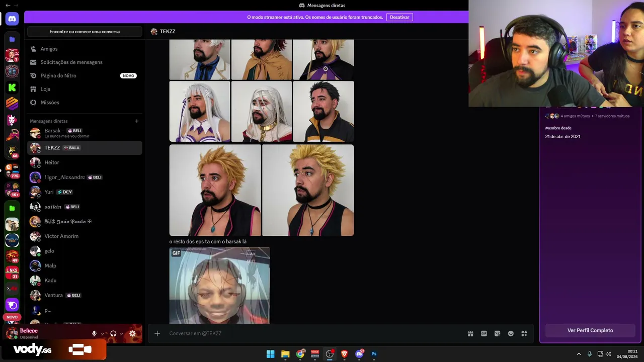Viewport: 644px width, 362px height.
Task: Click the plus attachment button in message bar
Action: [157, 333]
